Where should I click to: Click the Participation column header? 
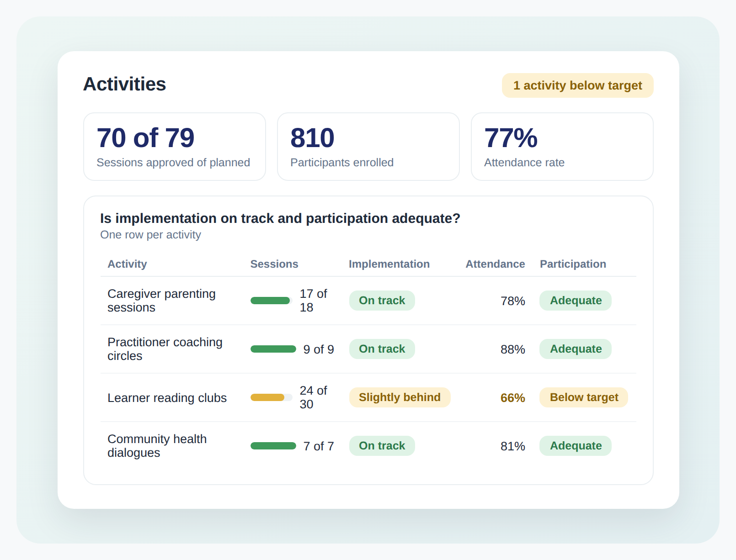573,264
